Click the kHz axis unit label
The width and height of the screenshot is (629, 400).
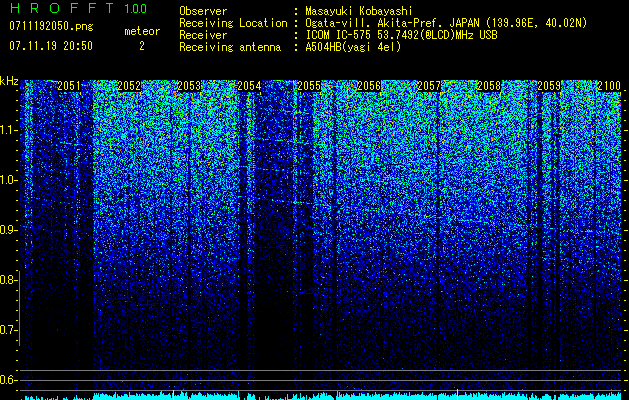point(9,81)
